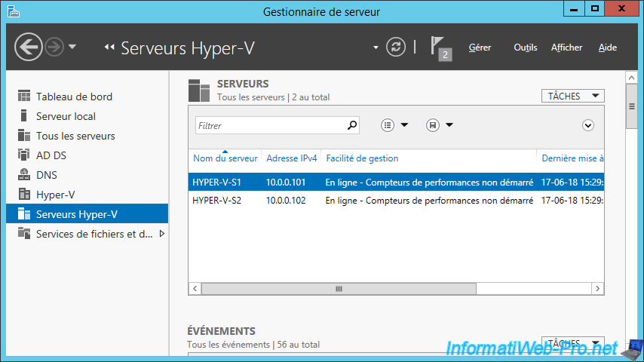Click the DNS role icon

24,174
